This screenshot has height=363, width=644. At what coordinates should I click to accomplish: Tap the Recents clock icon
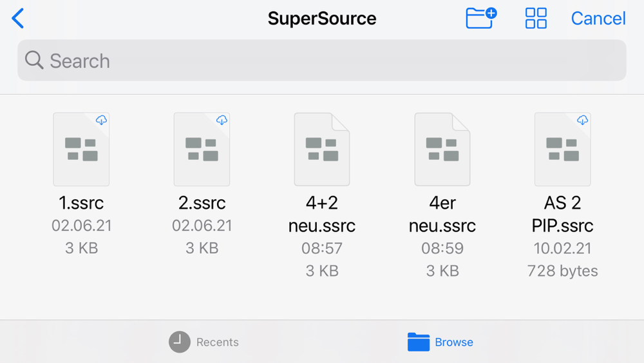click(x=180, y=342)
